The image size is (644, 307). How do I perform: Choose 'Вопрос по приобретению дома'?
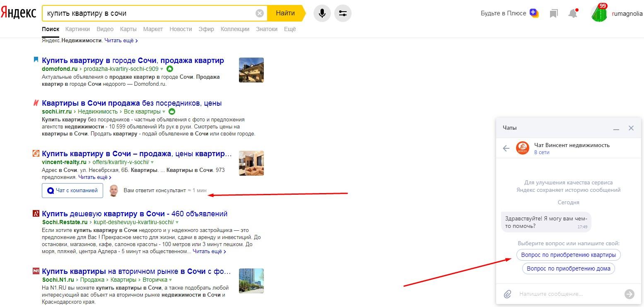tap(569, 268)
